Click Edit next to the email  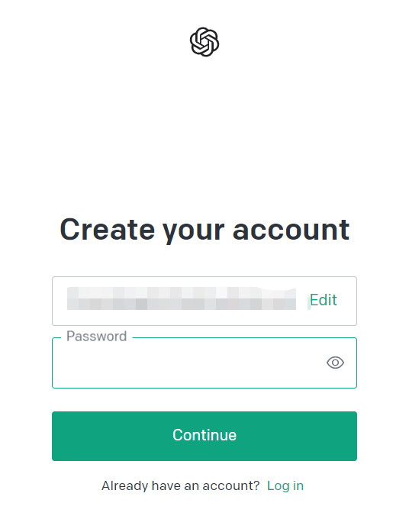(x=324, y=300)
